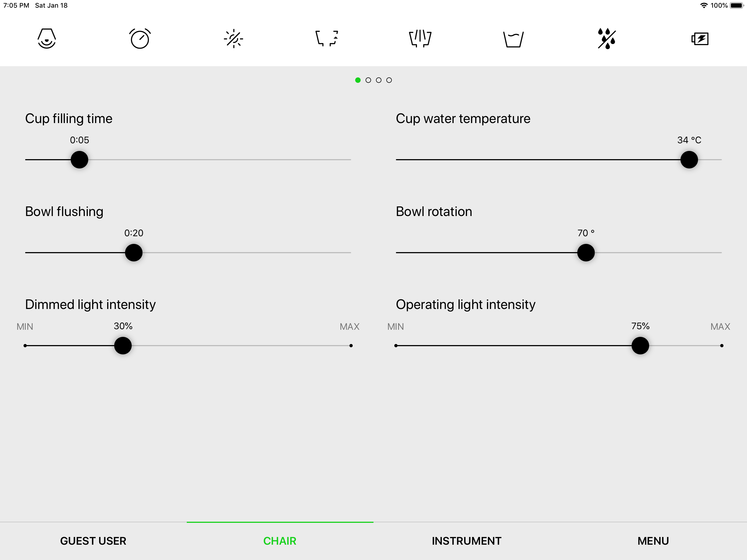This screenshot has width=747, height=560.
Task: Switch to the INSTRUMENT tab
Action: (x=467, y=541)
